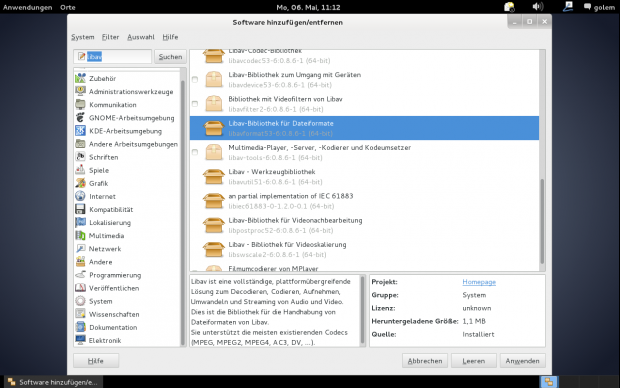Open the Auswahl menu
The height and width of the screenshot is (388, 620).
tap(141, 37)
